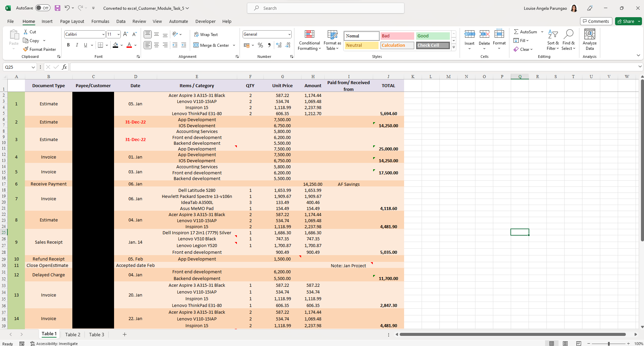Click the Search box in title bar
The image size is (644, 346).
coord(326,8)
